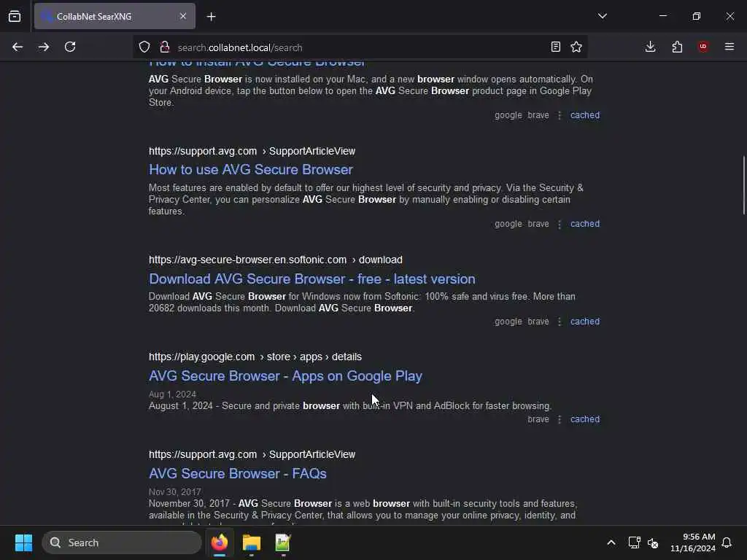Open Windows Start menu
Screen dimensions: 747x560
(x=23, y=542)
